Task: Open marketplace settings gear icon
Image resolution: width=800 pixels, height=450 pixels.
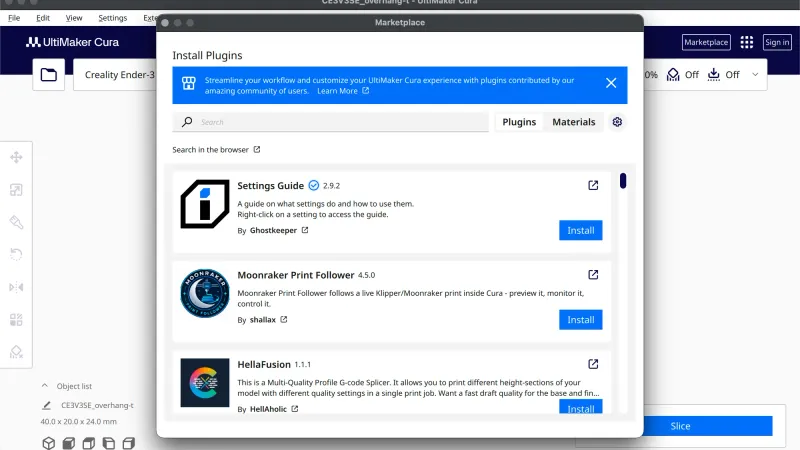Action: (617, 122)
